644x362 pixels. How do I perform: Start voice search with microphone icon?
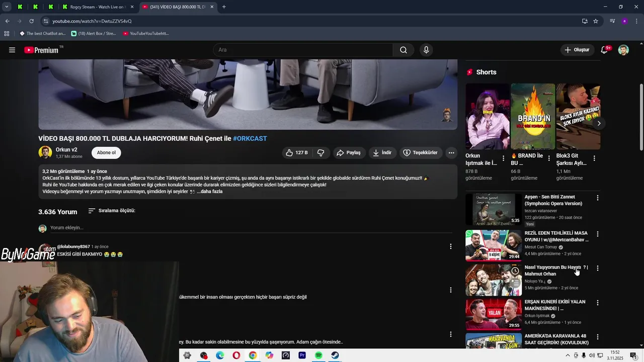(x=426, y=50)
